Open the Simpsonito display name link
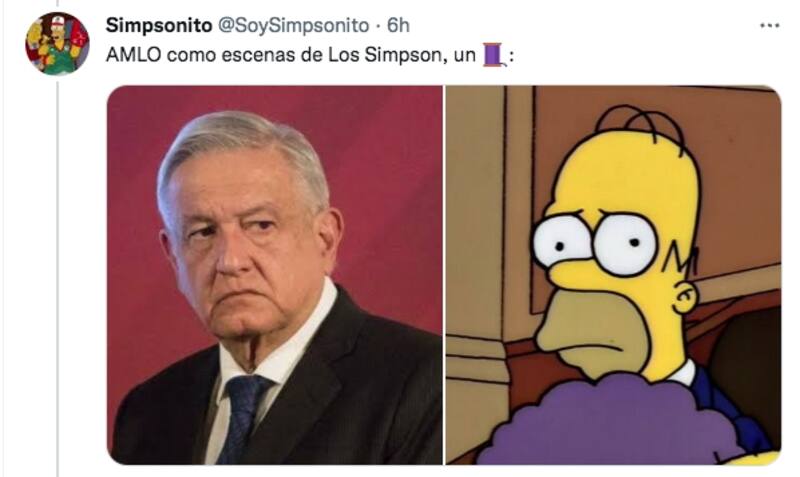Image resolution: width=800 pixels, height=477 pixels. 159,25
